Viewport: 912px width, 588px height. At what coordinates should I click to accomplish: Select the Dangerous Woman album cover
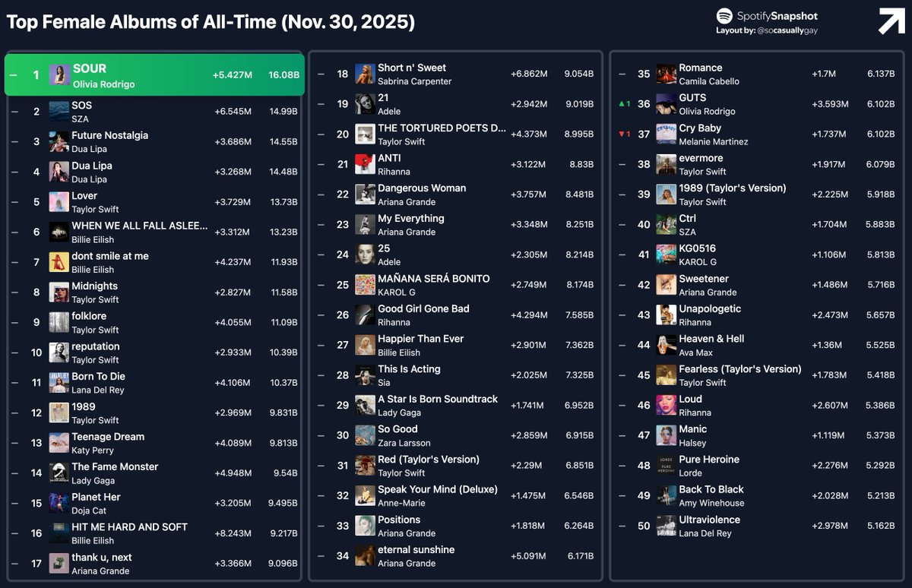click(365, 194)
